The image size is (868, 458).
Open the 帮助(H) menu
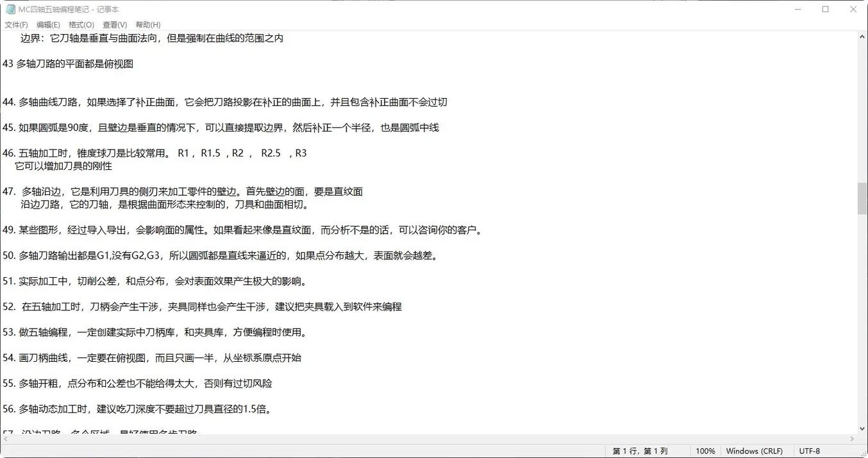146,24
